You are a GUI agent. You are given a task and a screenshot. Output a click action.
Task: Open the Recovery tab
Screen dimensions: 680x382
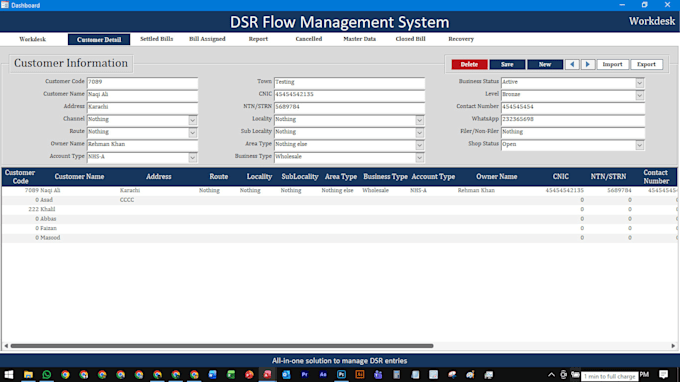(461, 39)
